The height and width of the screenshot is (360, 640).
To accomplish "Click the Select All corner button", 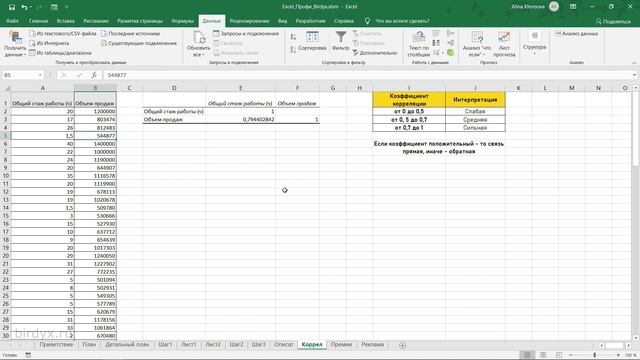I will click(6, 88).
